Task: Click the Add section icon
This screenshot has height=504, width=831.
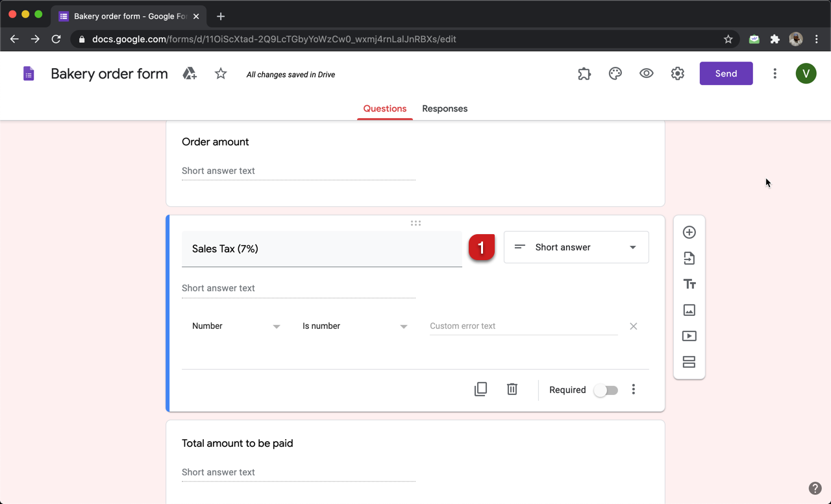Action: point(689,362)
